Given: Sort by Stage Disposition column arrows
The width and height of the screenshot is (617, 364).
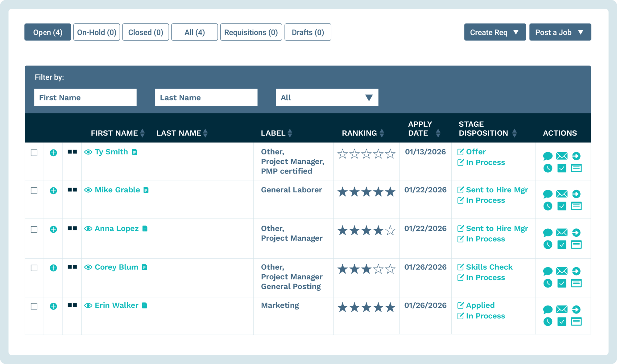Looking at the screenshot, I should coord(515,133).
